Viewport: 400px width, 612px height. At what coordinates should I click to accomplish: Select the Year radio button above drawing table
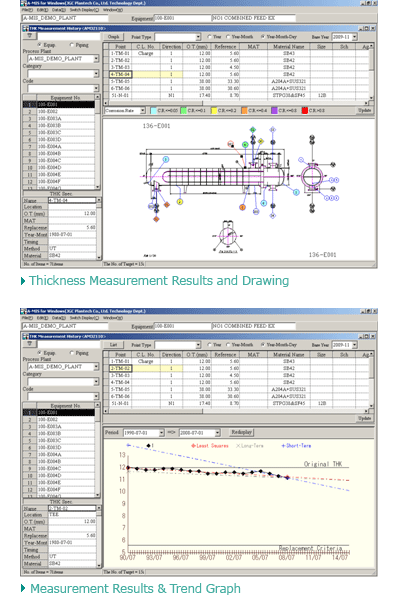click(209, 37)
